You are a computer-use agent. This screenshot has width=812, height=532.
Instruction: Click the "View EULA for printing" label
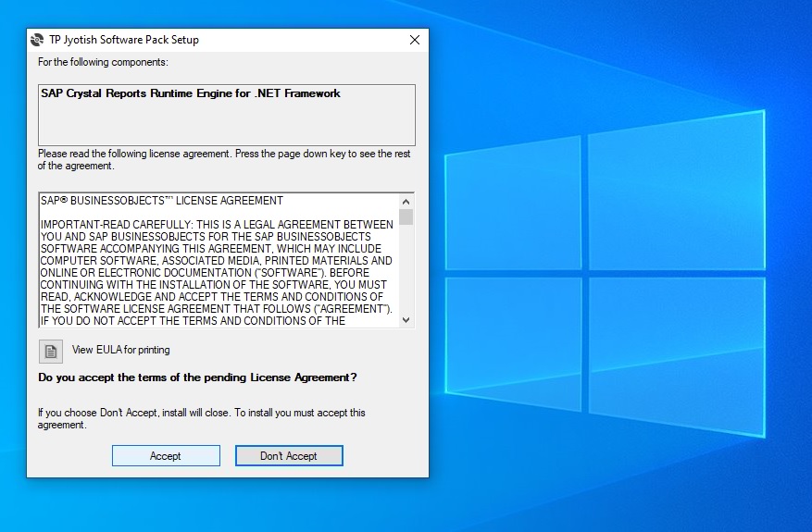[120, 350]
